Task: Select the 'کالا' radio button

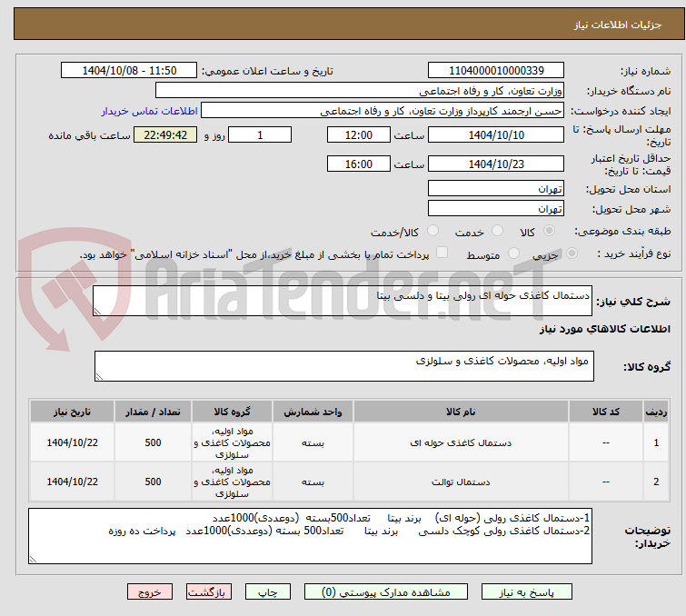Action: click(549, 231)
